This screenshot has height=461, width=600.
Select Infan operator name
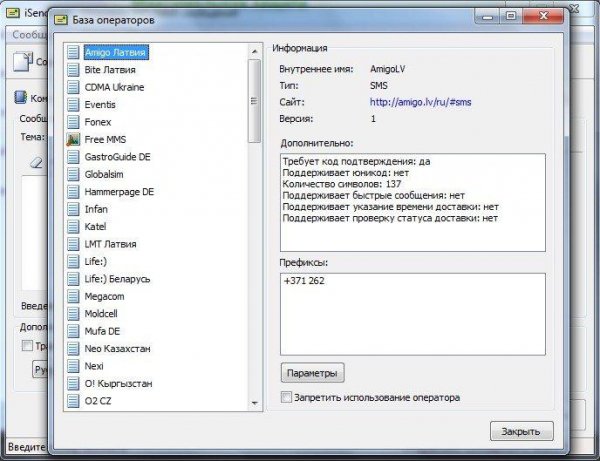coord(96,209)
